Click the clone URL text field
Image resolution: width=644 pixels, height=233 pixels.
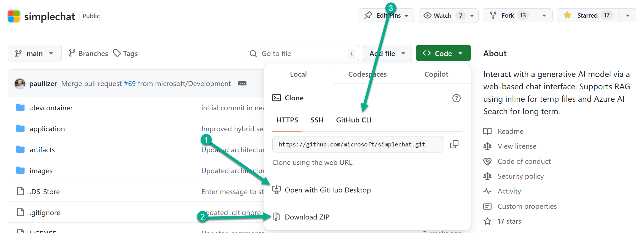[x=358, y=144]
